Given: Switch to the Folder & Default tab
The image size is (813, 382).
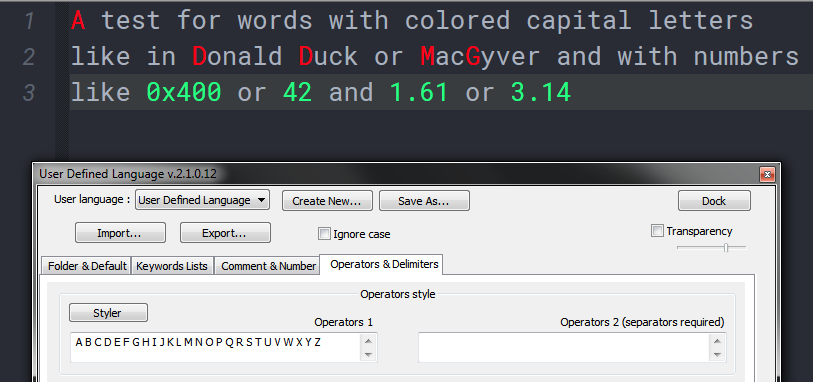Looking at the screenshot, I should click(x=87, y=266).
